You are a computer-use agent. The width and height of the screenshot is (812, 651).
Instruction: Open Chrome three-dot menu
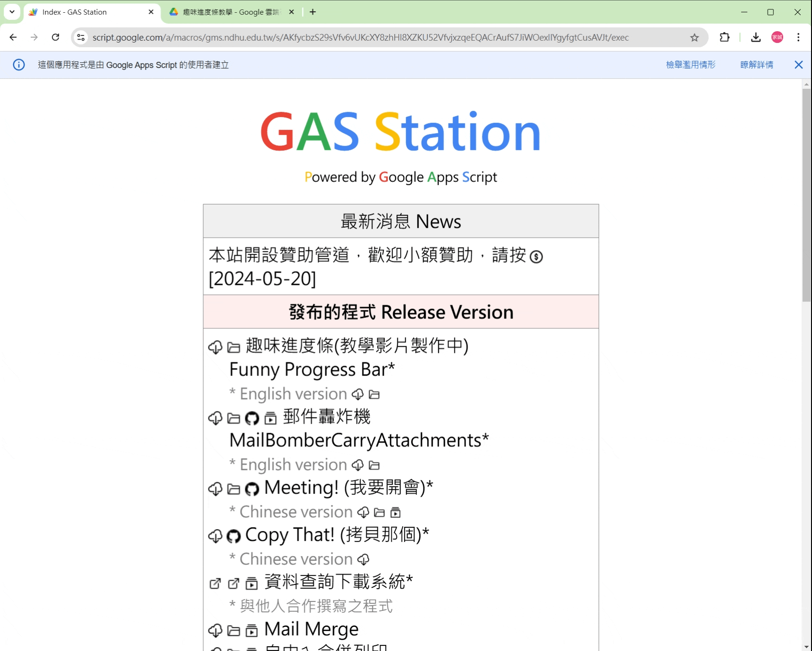[x=798, y=37]
